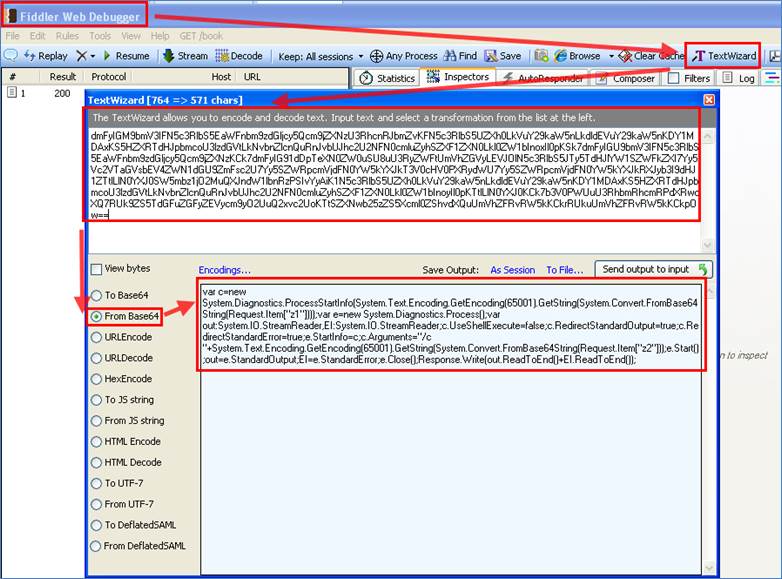Enable the View bytes checkbox
The image size is (782, 579).
click(97, 269)
